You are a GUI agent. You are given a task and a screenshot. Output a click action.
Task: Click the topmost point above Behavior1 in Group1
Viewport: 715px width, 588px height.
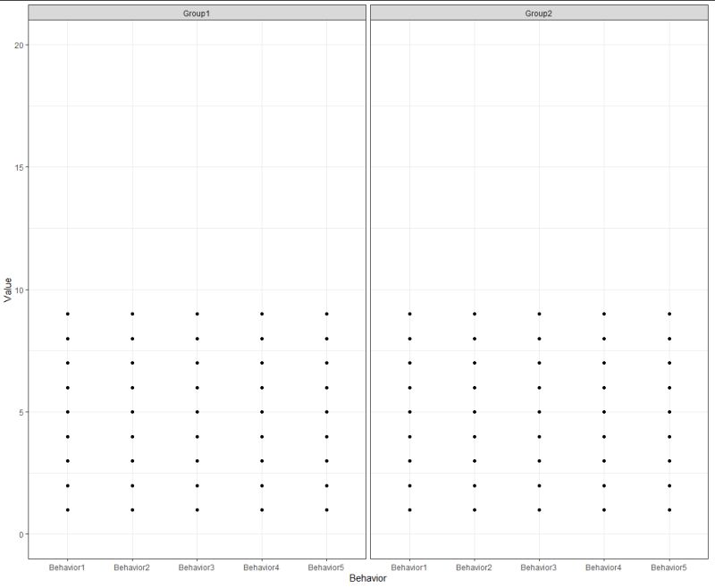(x=68, y=313)
